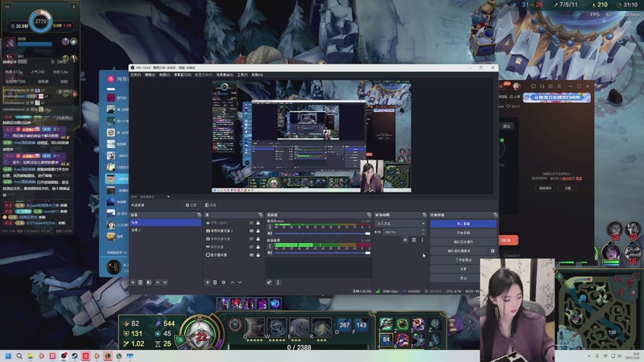Screen dimensions: 644x362
Task: Move scene down in Scenes panel
Action: [165, 282]
